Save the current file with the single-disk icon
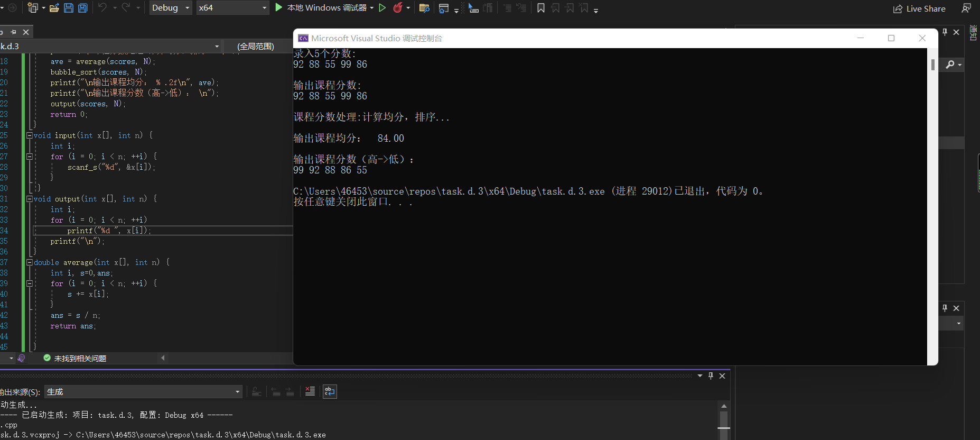980x440 pixels. 69,8
